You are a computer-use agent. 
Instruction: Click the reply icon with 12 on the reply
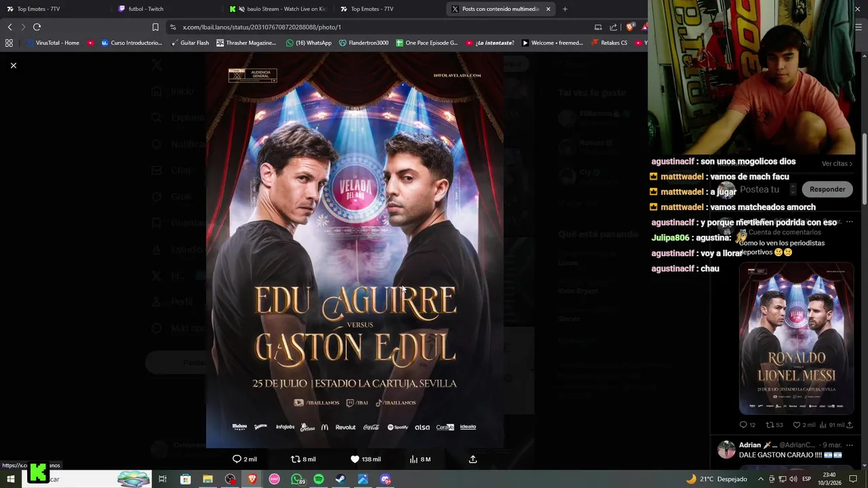[747, 425]
